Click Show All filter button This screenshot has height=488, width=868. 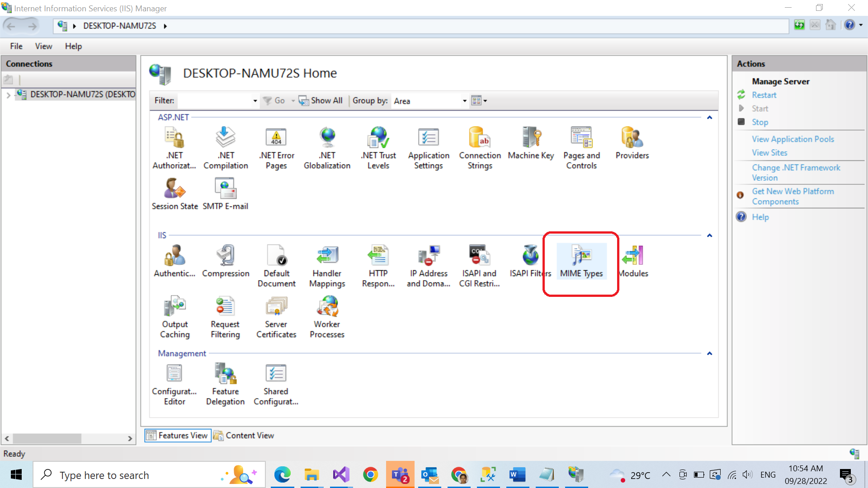pyautogui.click(x=321, y=101)
